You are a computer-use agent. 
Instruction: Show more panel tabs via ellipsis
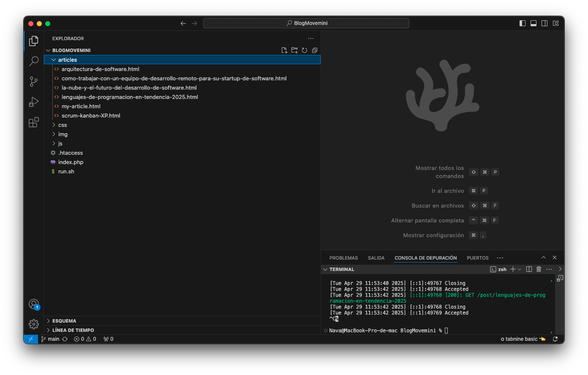tap(500, 258)
